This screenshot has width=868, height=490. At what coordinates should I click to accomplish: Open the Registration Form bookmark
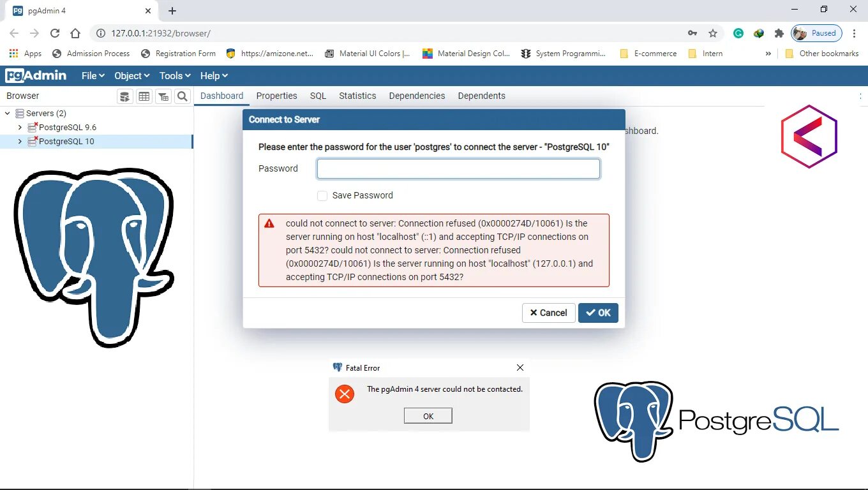[x=179, y=54]
